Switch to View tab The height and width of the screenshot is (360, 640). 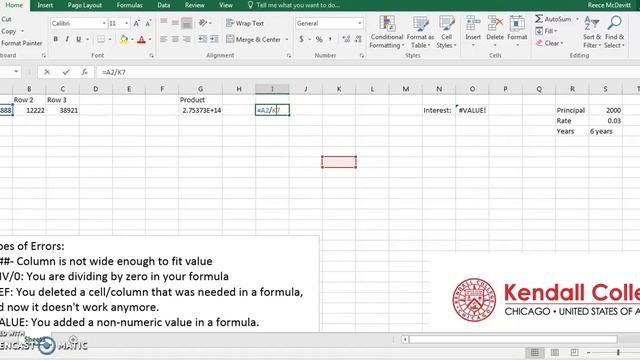click(x=226, y=5)
